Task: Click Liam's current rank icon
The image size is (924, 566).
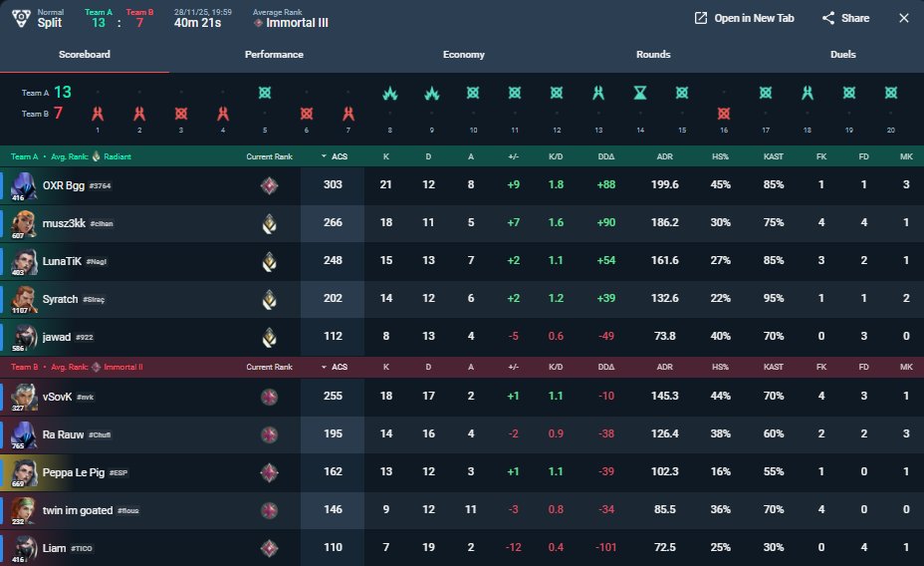Action: (269, 548)
